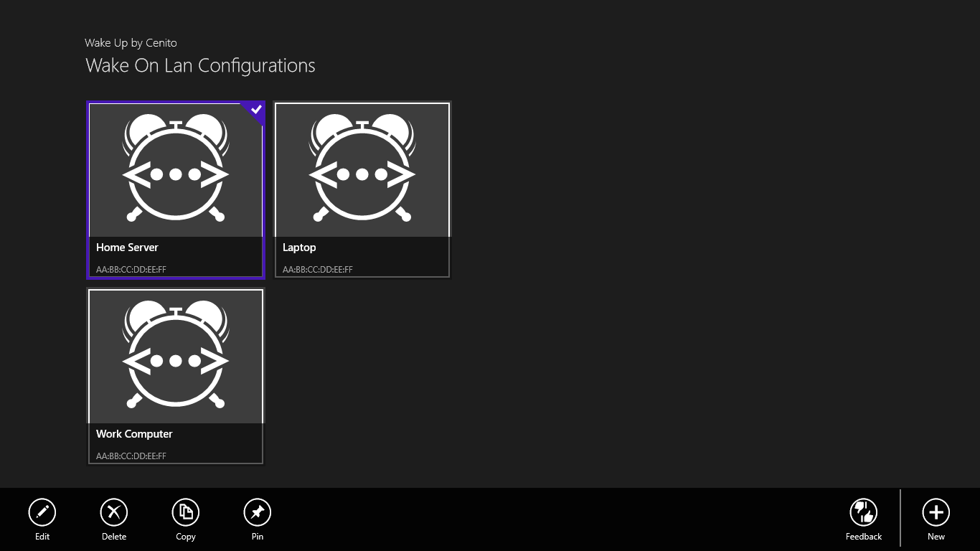Open the Feedback thumbs icon
Viewport: 980px width, 551px height.
click(x=864, y=512)
